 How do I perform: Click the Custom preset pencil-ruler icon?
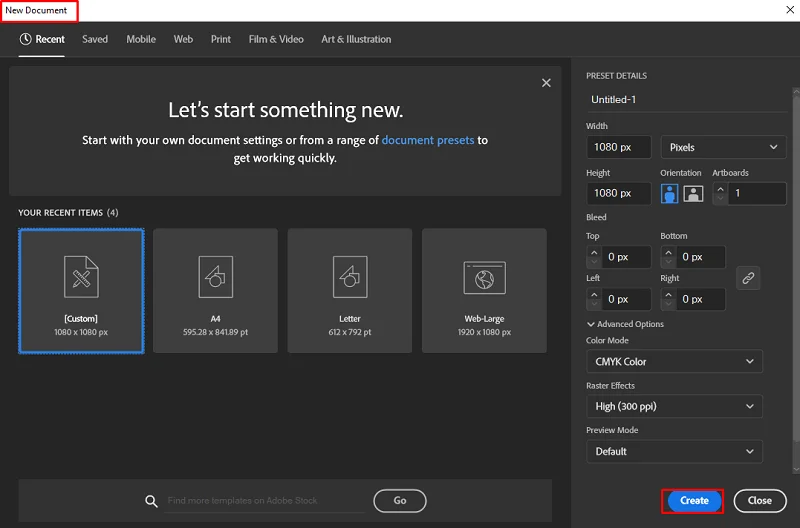pos(81,277)
